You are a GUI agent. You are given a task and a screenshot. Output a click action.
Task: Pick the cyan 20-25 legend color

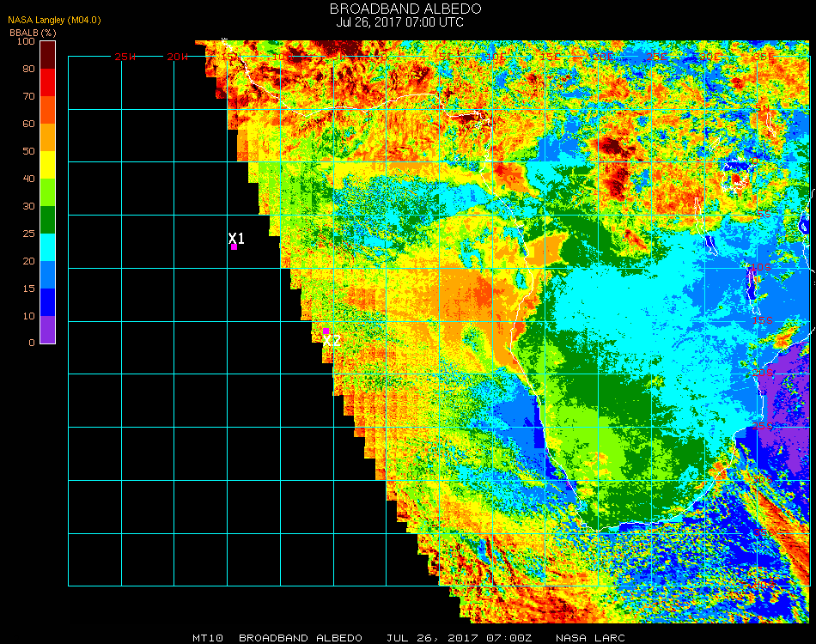pos(48,247)
